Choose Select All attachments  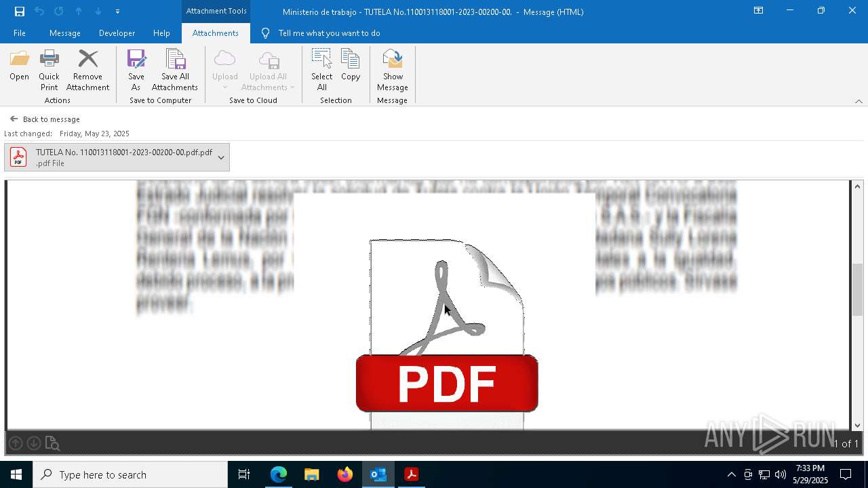tap(321, 70)
